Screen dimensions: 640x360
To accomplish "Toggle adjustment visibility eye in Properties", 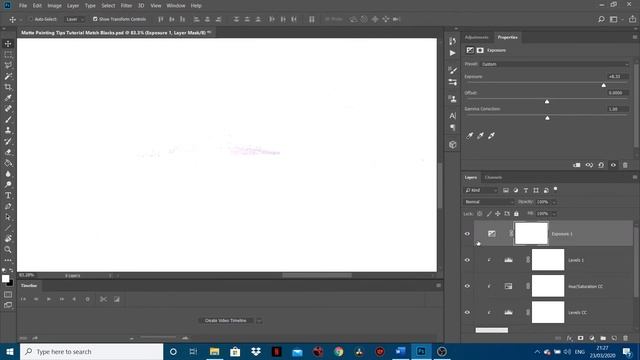I will [x=613, y=165].
